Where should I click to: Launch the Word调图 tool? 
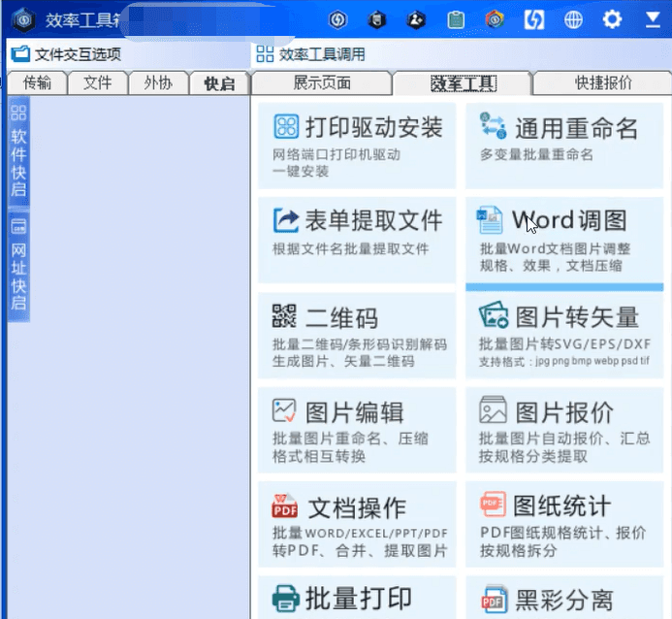click(564, 238)
